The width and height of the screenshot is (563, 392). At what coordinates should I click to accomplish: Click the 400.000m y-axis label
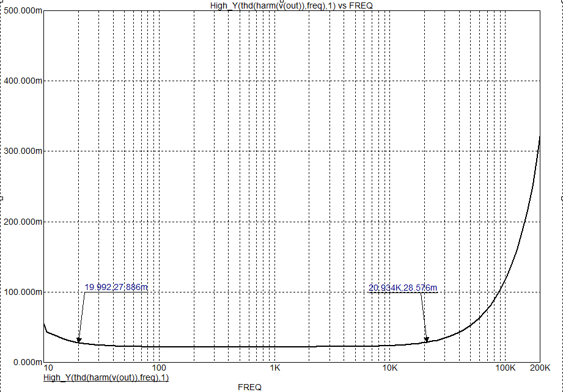[x=23, y=81]
